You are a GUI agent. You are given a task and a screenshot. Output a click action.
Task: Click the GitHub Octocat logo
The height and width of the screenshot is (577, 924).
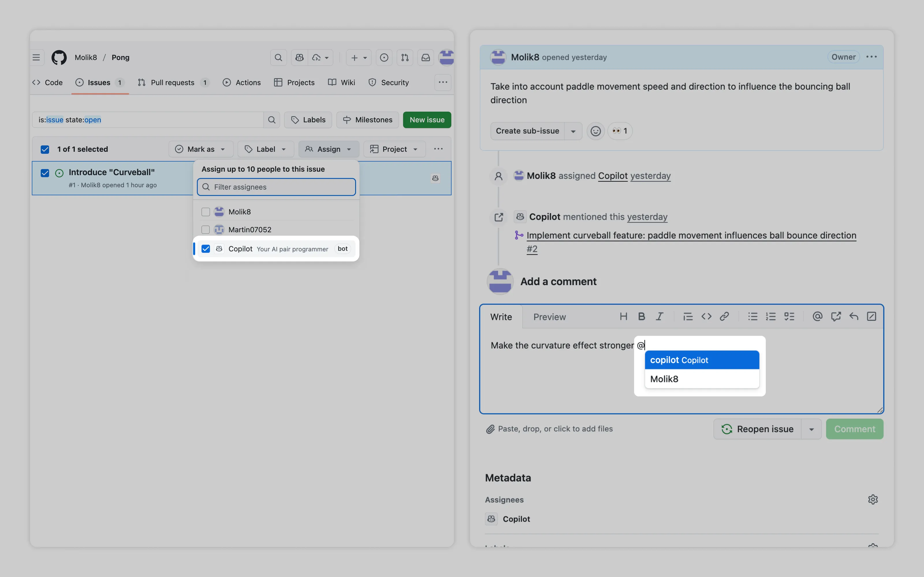(59, 58)
